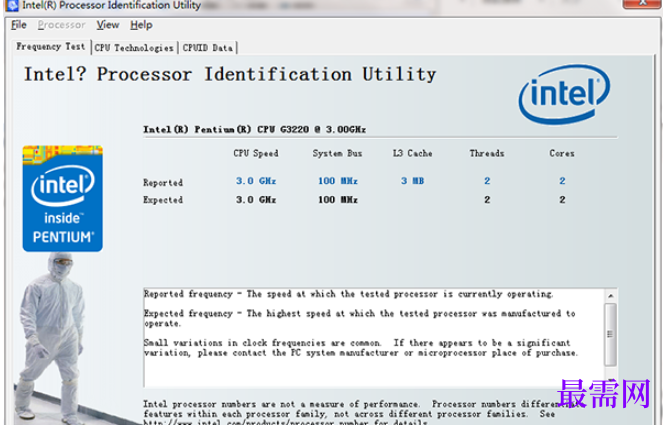
Task: Click the app icon in title bar
Action: [12, 5]
